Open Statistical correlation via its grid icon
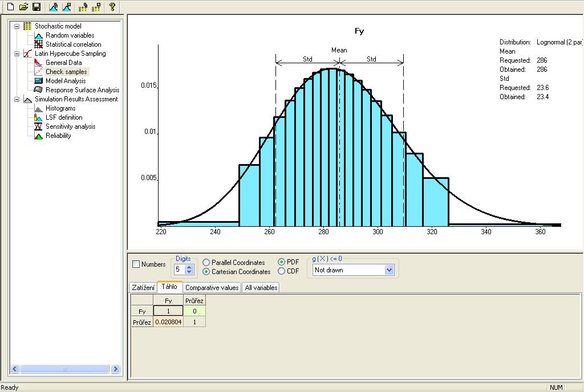Screen dimensions: 584x392 pos(38,44)
